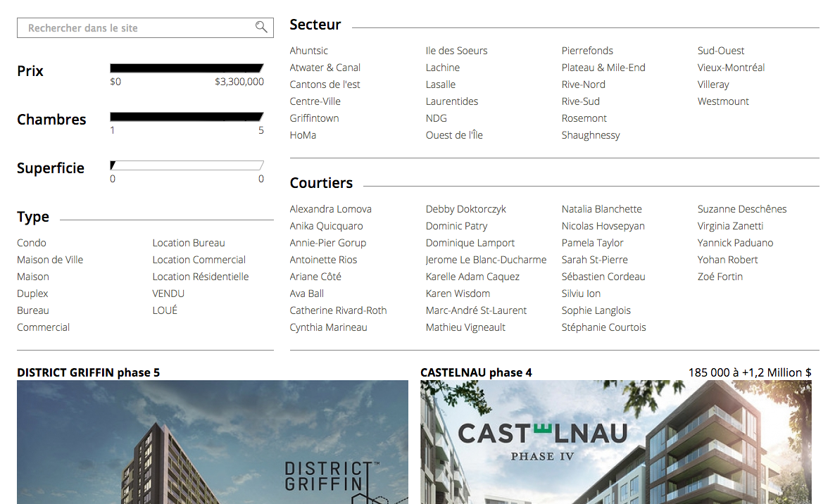Choose broker Sébastien Cordeau

point(603,277)
